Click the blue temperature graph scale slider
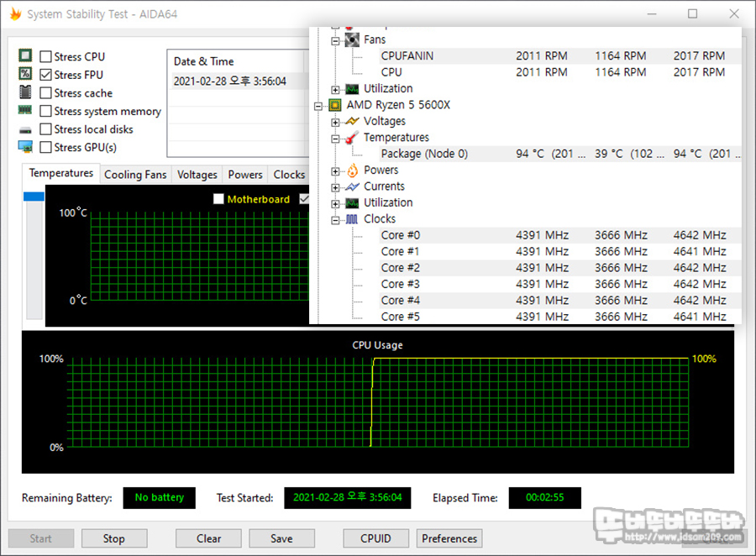Screen dimensions: 756x556 tap(34, 197)
